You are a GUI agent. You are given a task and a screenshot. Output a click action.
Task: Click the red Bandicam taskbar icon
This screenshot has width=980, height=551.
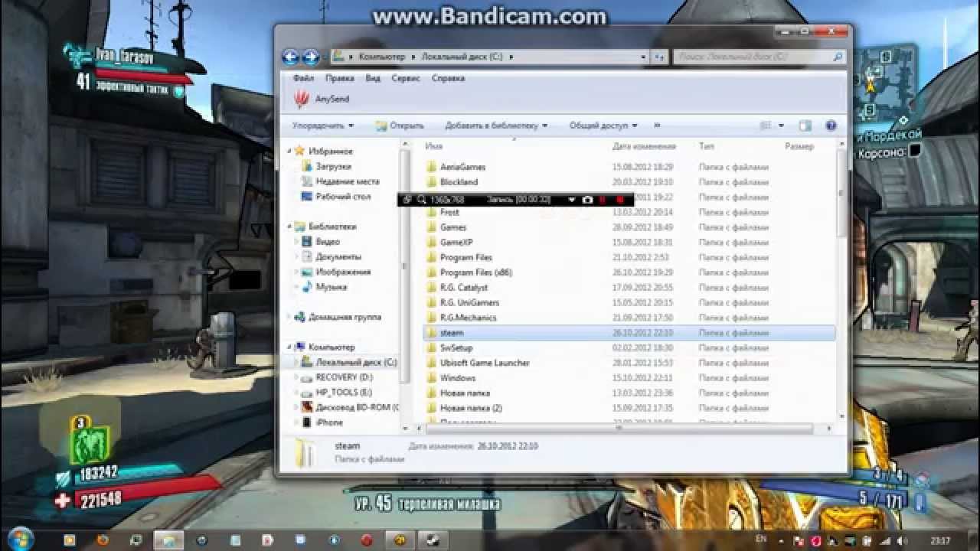(367, 540)
